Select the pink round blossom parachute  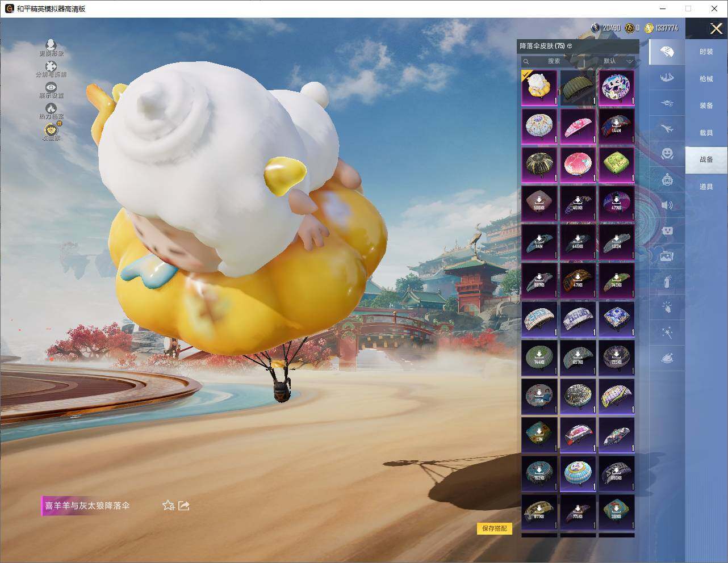click(x=578, y=165)
